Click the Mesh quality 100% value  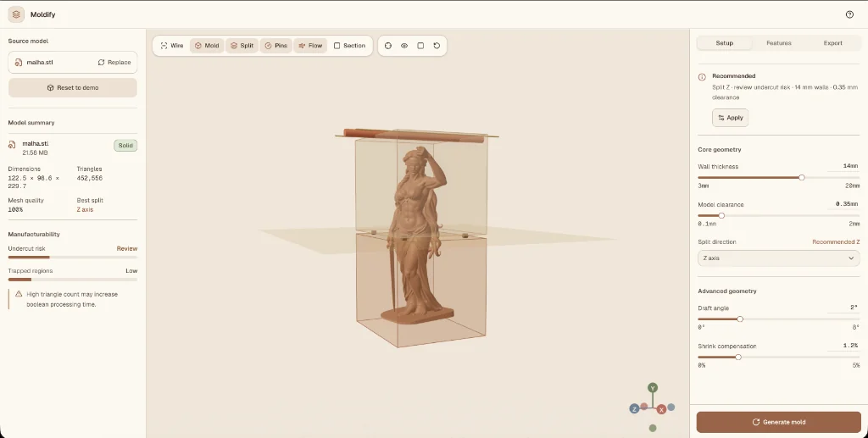pyautogui.click(x=15, y=209)
